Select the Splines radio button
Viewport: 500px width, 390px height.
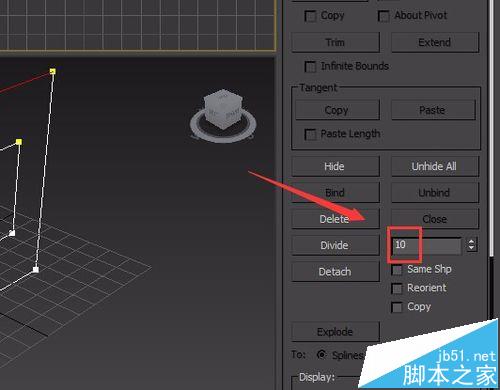click(321, 355)
